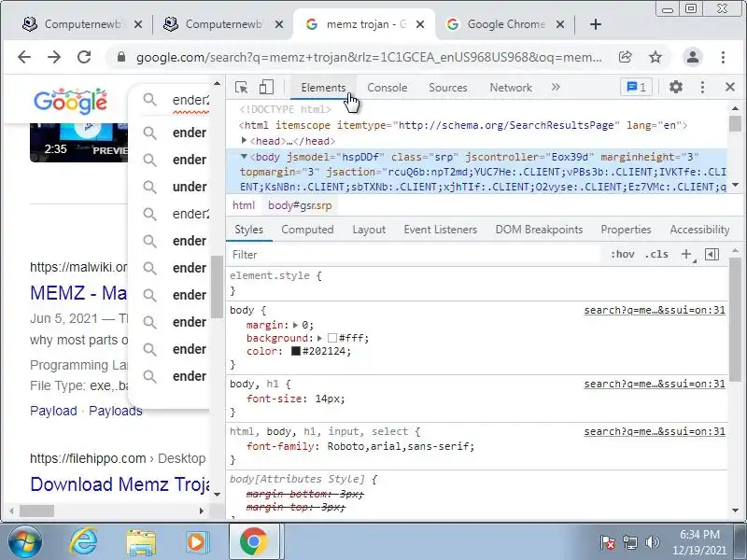Click the Google holiday logo
The image size is (747, 560).
click(x=71, y=101)
